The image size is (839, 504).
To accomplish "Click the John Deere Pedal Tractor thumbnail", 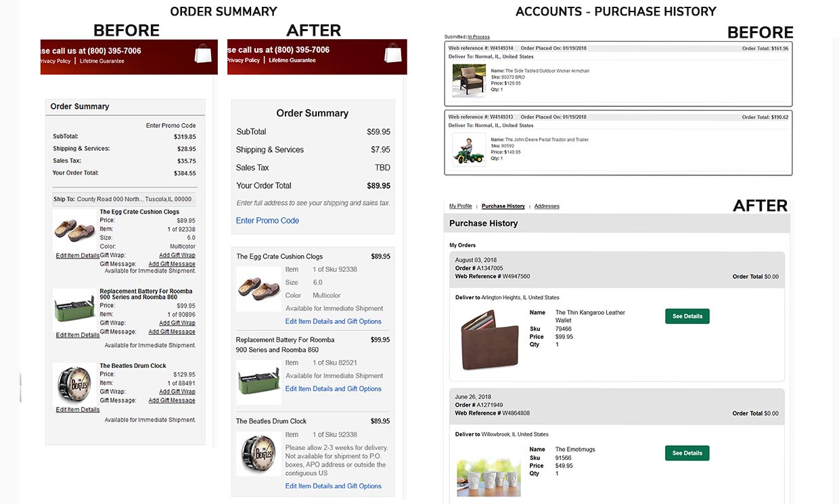I will tap(469, 150).
